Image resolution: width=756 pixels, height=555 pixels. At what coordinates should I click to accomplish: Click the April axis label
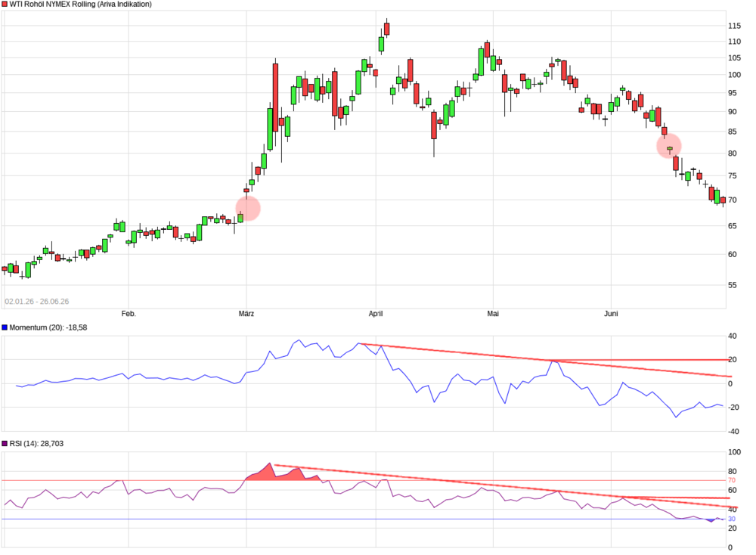click(x=376, y=314)
